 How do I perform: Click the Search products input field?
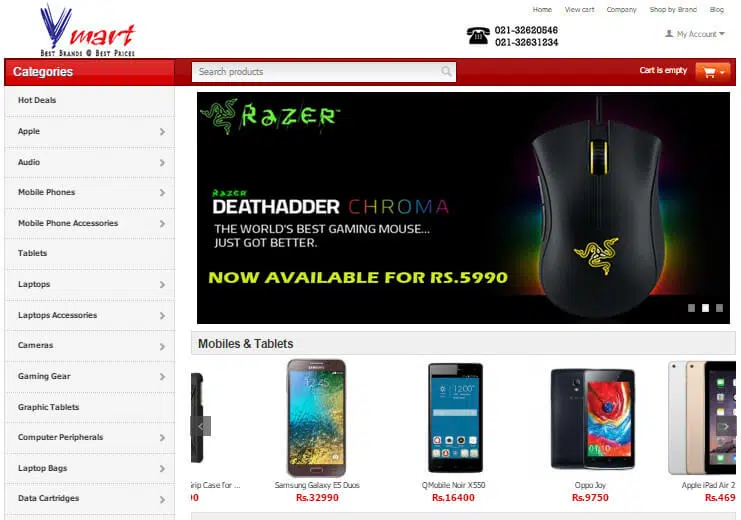[324, 72]
